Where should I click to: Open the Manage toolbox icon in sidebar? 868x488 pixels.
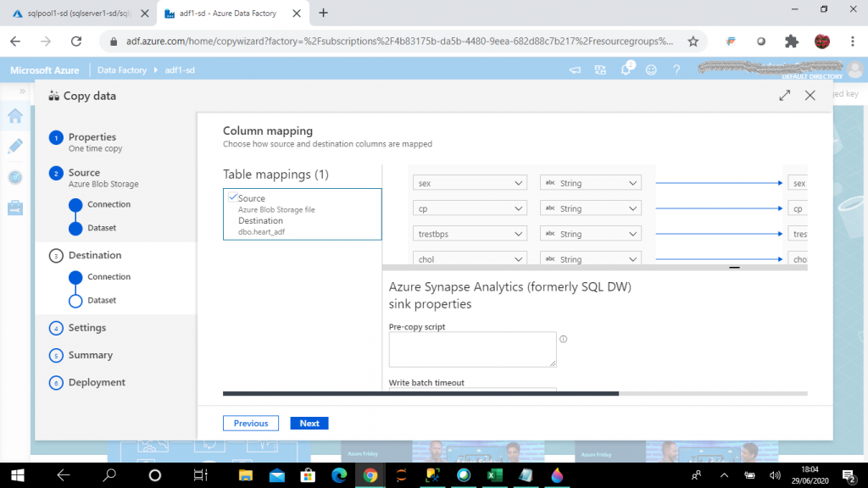[15, 208]
